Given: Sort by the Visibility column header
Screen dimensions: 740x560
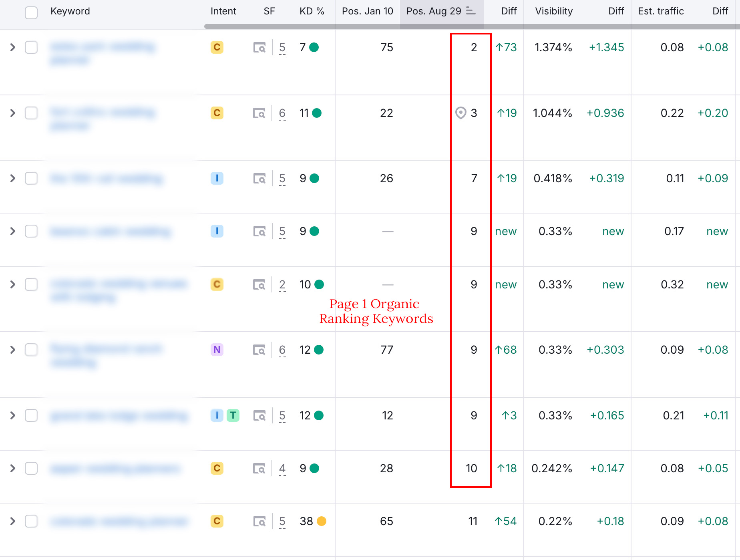Looking at the screenshot, I should (x=554, y=11).
